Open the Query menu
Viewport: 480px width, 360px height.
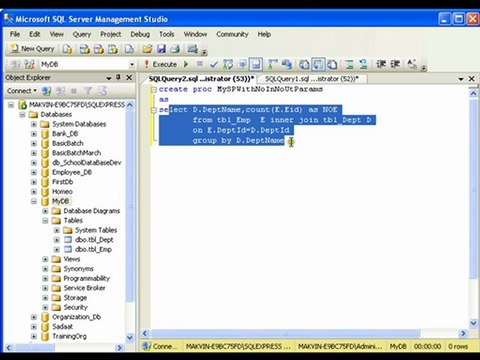82,34
